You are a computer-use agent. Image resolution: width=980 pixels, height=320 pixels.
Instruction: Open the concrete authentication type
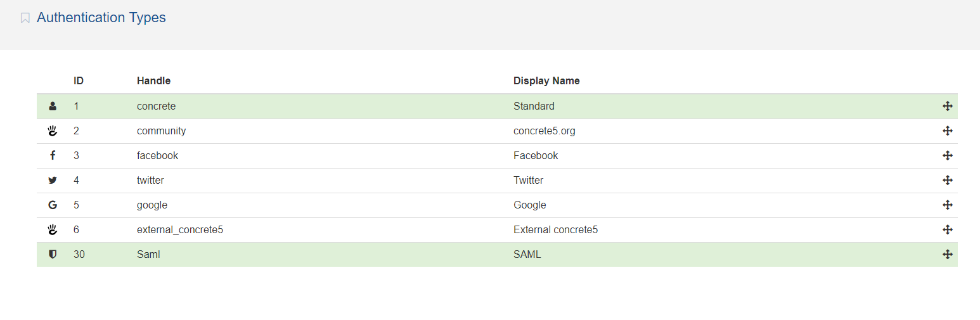click(156, 106)
